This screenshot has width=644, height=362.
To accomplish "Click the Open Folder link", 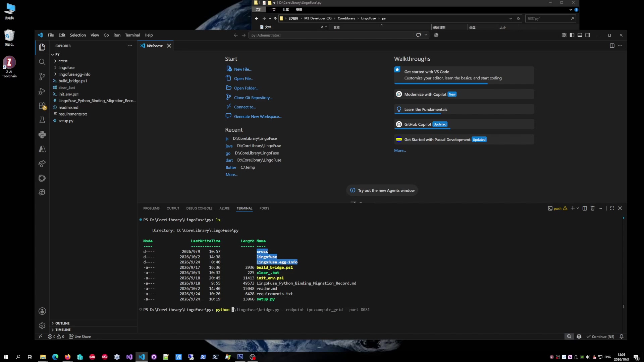I will [x=246, y=88].
